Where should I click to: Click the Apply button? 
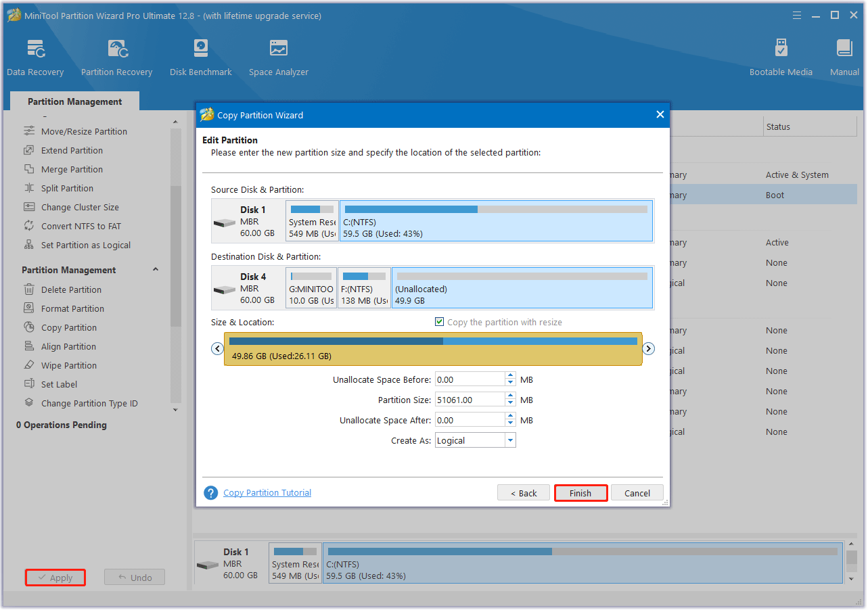pyautogui.click(x=55, y=578)
